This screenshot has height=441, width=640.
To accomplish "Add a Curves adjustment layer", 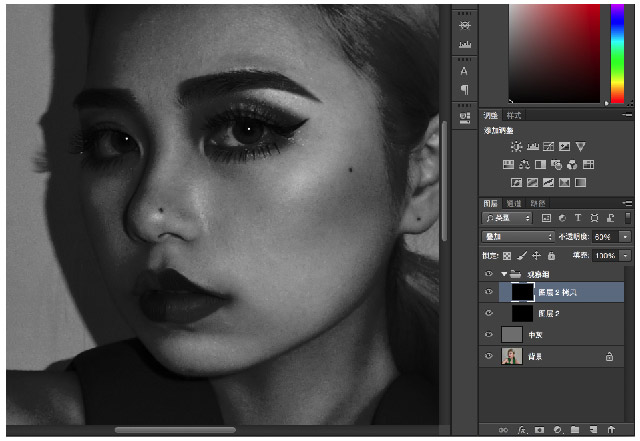I will [x=548, y=147].
